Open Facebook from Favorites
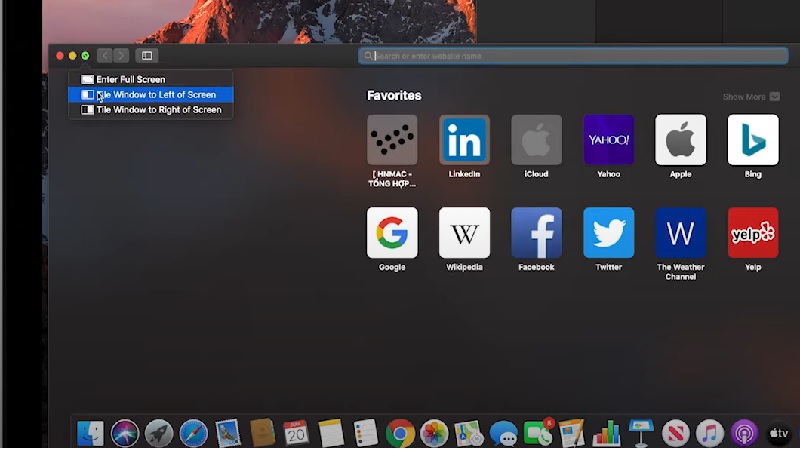The image size is (800, 449). pyautogui.click(x=536, y=233)
